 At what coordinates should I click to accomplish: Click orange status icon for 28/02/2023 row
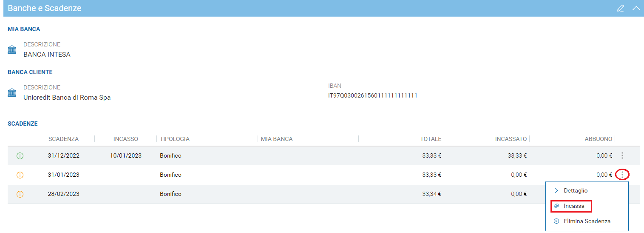point(20,194)
